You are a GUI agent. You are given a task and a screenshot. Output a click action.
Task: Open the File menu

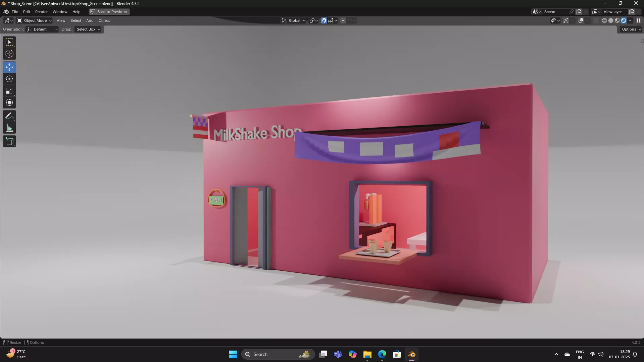click(15, 12)
